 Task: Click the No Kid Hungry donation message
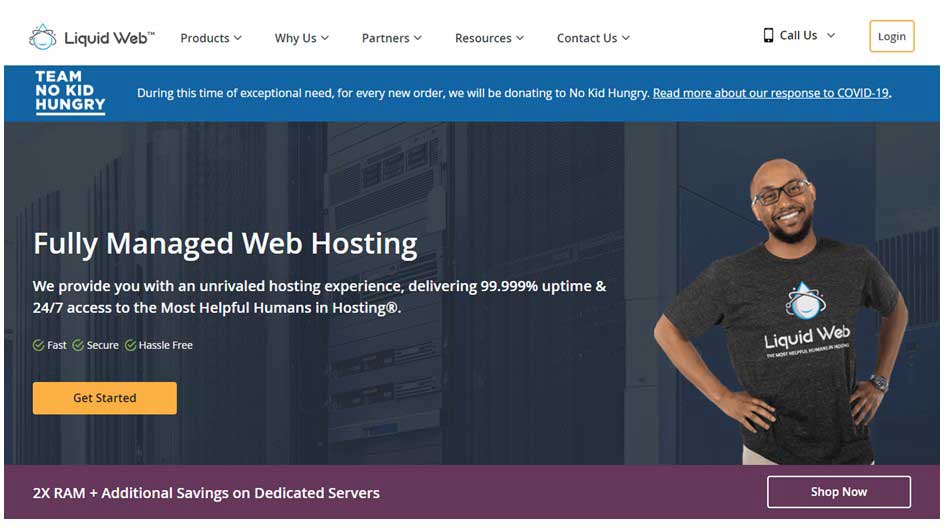(x=393, y=93)
